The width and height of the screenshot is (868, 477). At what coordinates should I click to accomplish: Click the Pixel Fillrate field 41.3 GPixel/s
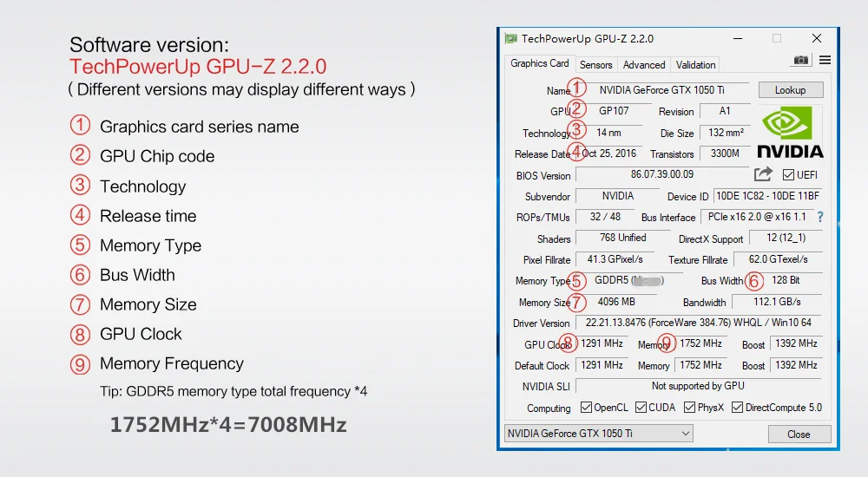(x=615, y=259)
